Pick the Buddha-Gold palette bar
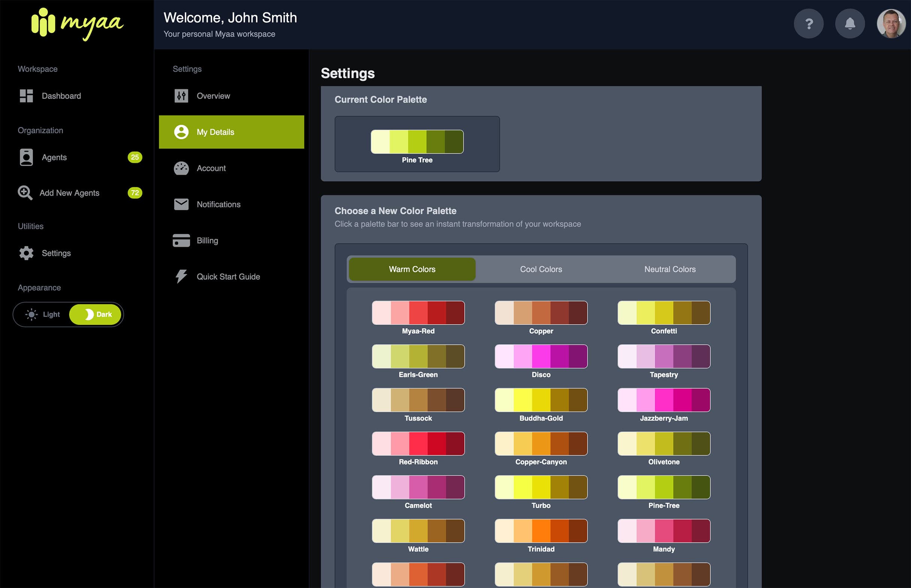Viewport: 911px width, 588px height. (x=541, y=400)
